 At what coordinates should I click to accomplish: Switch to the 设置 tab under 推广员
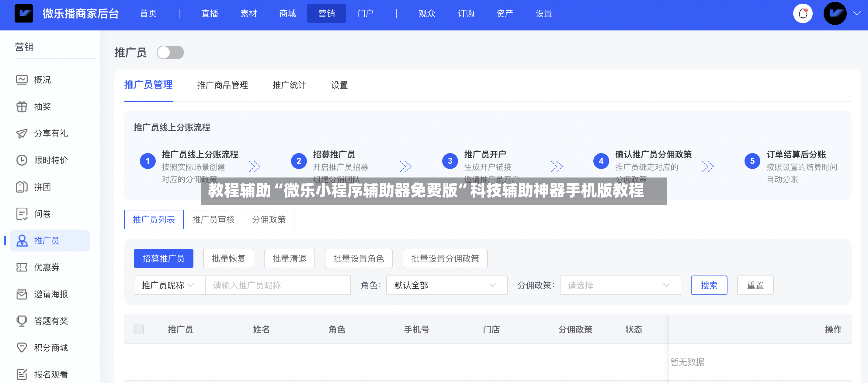pyautogui.click(x=339, y=85)
